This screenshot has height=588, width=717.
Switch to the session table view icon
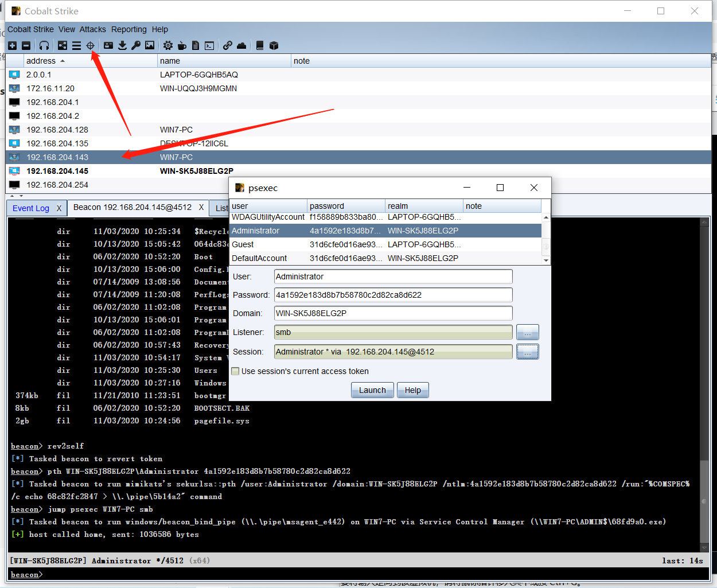pyautogui.click(x=76, y=45)
